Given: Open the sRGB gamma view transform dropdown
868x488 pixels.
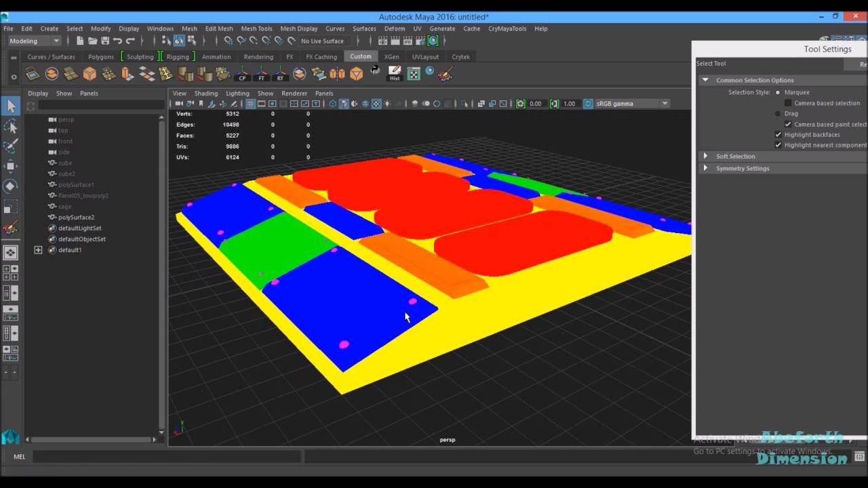Looking at the screenshot, I should (x=633, y=104).
